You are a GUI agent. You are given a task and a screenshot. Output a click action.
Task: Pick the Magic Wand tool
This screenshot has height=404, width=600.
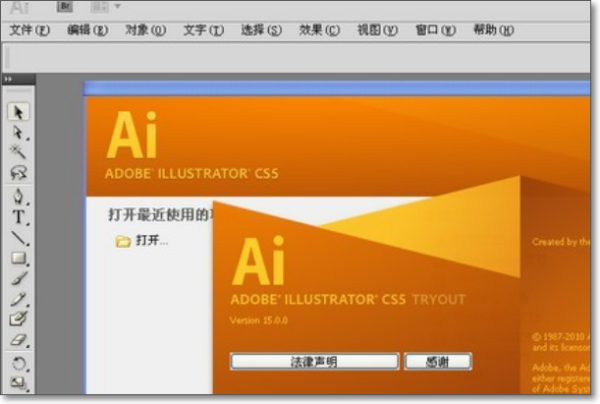tap(18, 152)
